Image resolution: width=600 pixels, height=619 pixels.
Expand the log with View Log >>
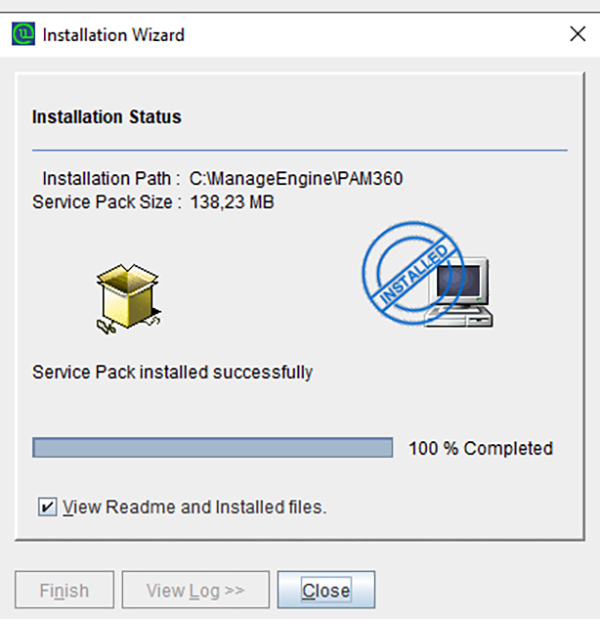[195, 590]
